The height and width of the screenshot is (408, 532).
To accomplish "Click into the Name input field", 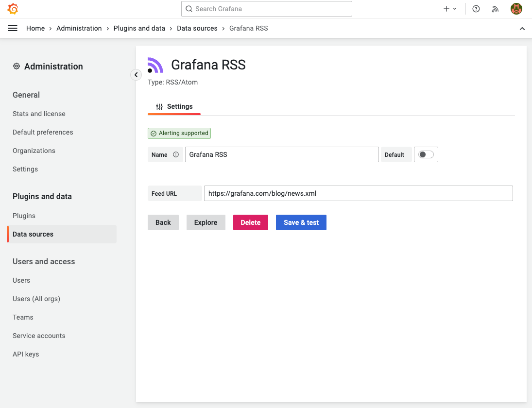I will click(x=282, y=154).
